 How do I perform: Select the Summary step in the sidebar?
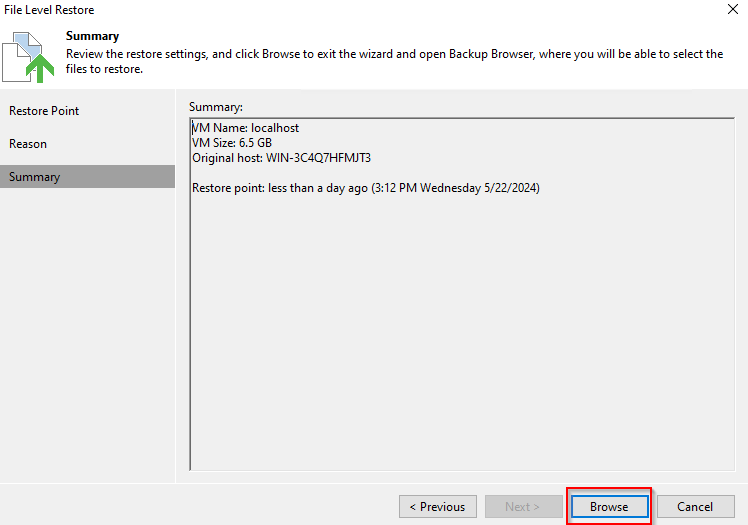coord(35,177)
